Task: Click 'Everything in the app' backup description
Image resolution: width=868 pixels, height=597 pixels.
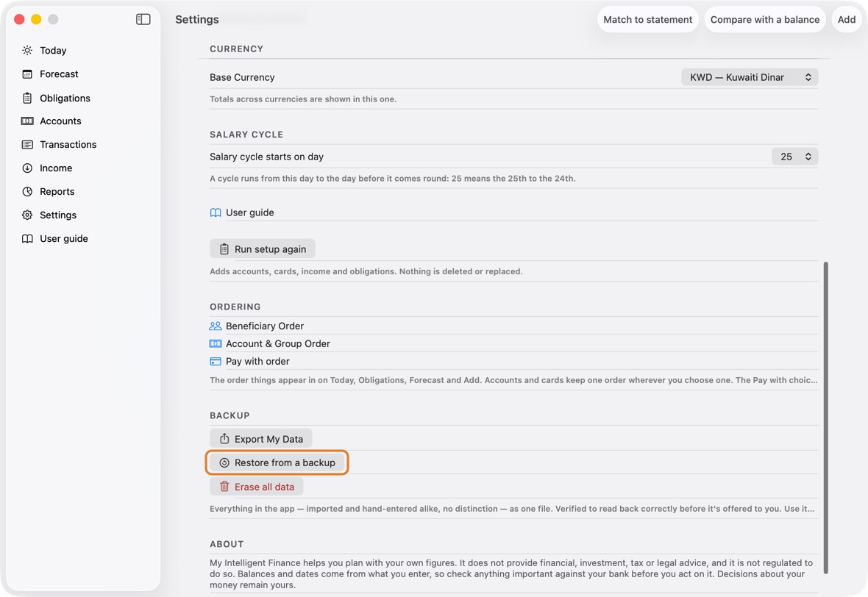Action: (x=512, y=509)
